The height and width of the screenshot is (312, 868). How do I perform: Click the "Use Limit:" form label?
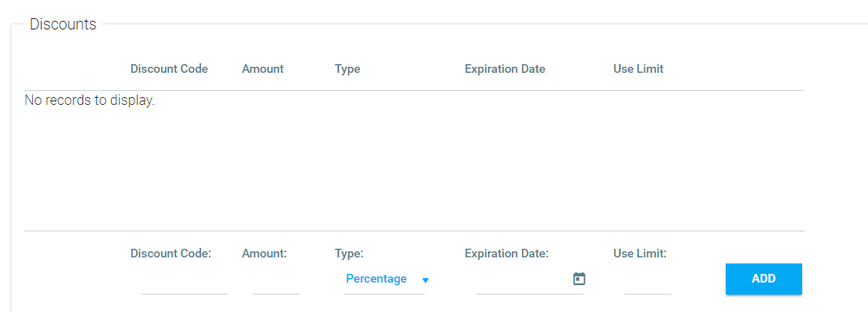[640, 254]
